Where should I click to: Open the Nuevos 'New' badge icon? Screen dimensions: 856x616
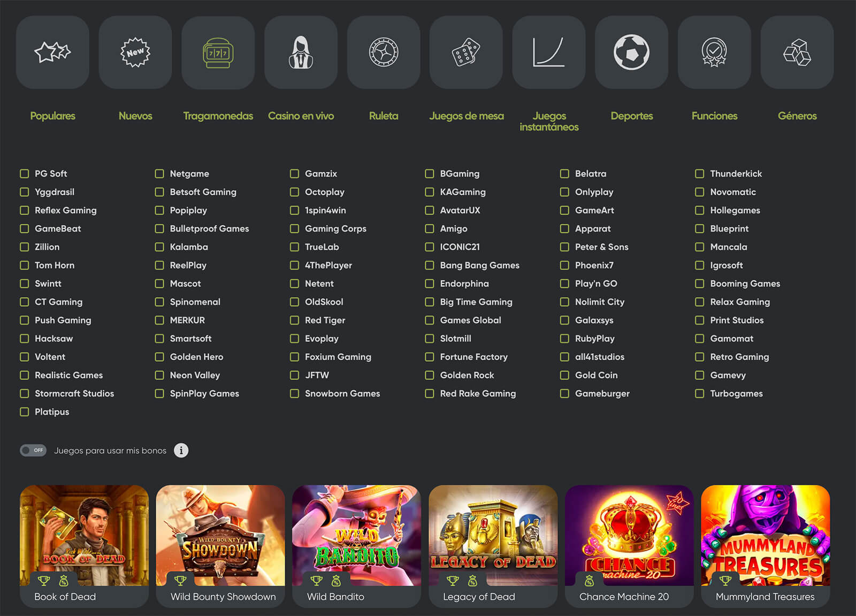pyautogui.click(x=135, y=52)
